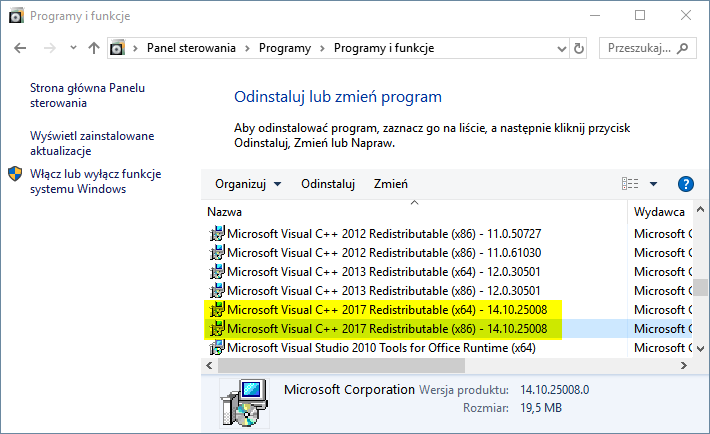Screen dimensions: 710x434
Task: Click the Forward navigation arrow
Action: 50,48
